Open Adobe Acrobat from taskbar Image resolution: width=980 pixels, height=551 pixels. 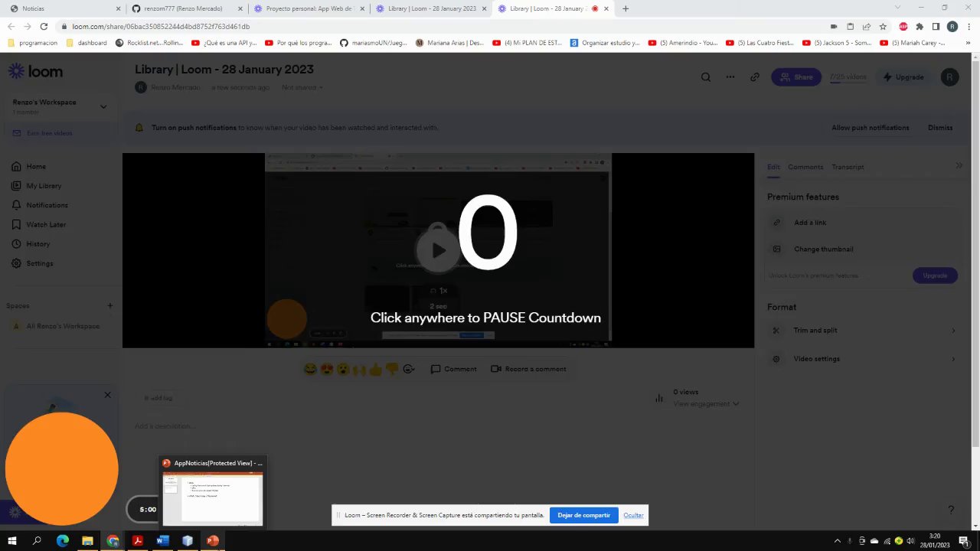(138, 540)
